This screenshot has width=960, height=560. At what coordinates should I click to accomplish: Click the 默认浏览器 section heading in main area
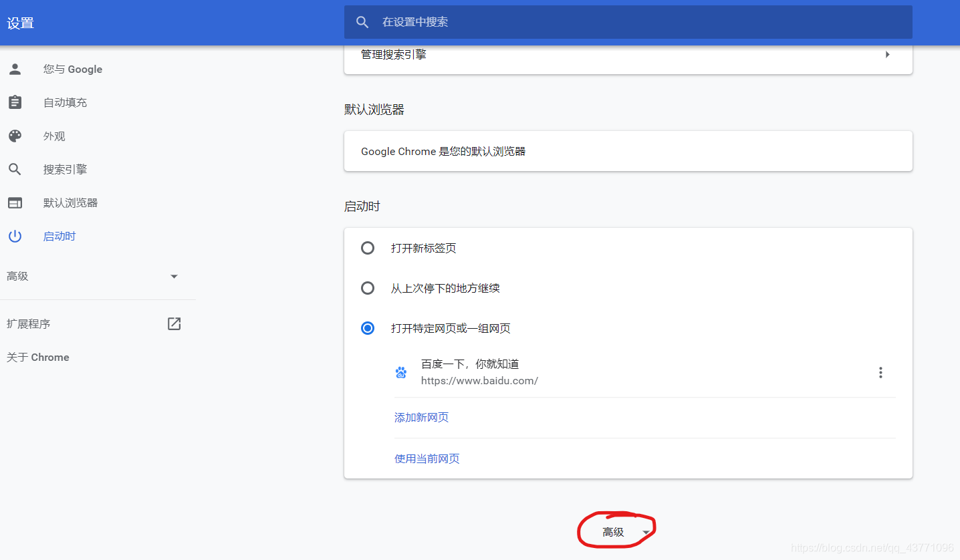click(x=374, y=110)
